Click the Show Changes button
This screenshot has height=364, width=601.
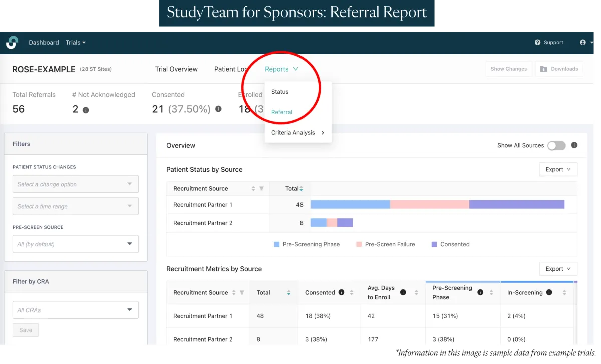click(x=508, y=68)
